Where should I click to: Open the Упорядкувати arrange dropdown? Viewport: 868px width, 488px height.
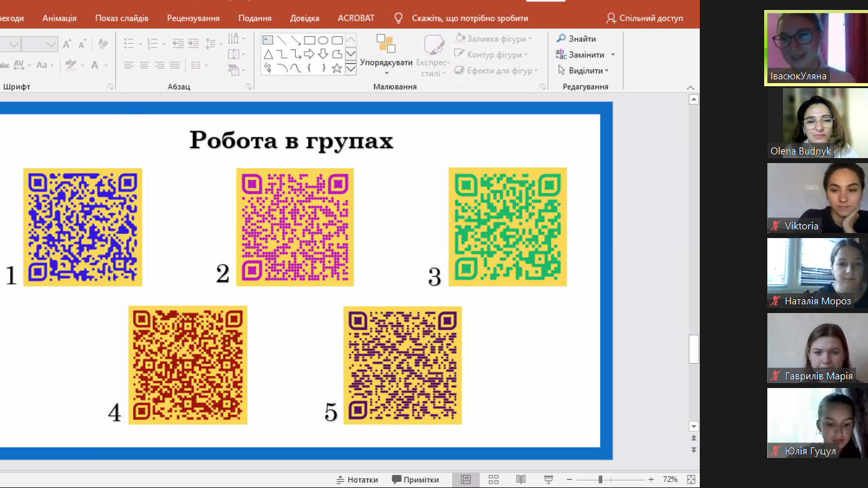(386, 62)
